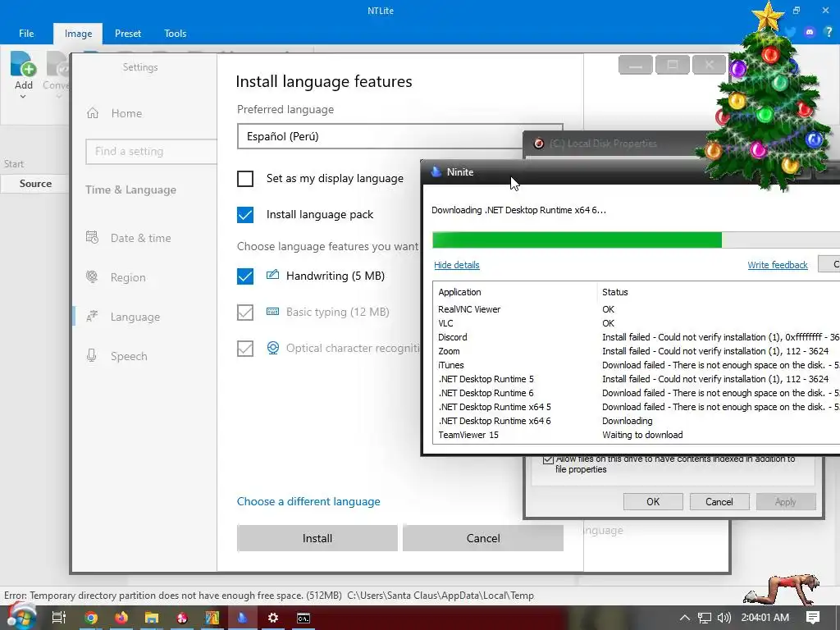Click the Speech microphone icon
This screenshot has width=840, height=630.
92,356
